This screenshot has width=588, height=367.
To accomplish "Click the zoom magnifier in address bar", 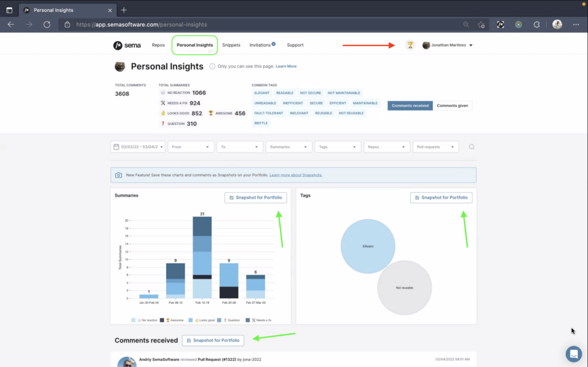I will coord(466,24).
